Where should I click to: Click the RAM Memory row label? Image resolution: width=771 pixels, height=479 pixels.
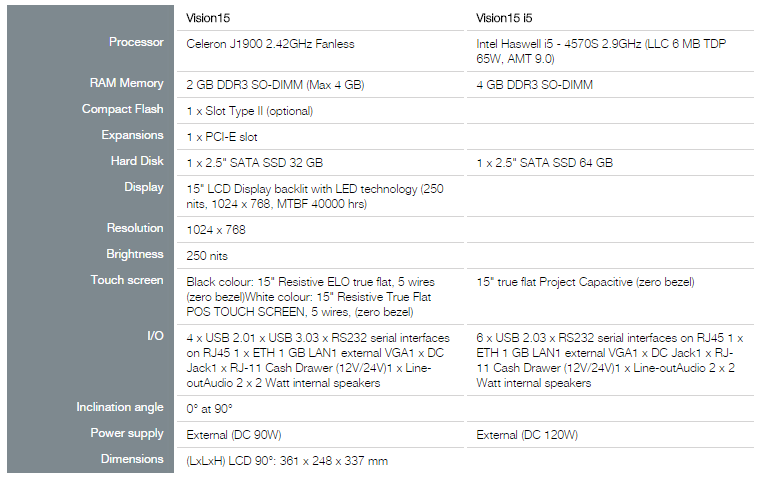click(126, 84)
